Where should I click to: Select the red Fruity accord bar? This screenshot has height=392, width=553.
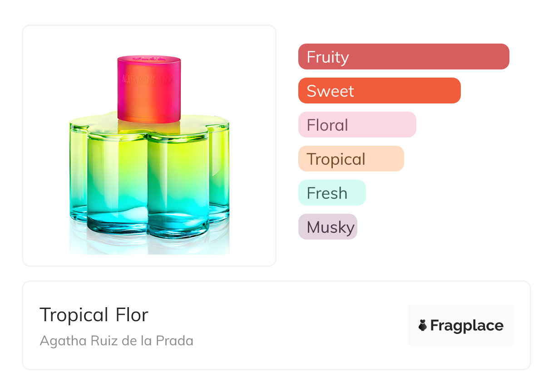(x=403, y=57)
